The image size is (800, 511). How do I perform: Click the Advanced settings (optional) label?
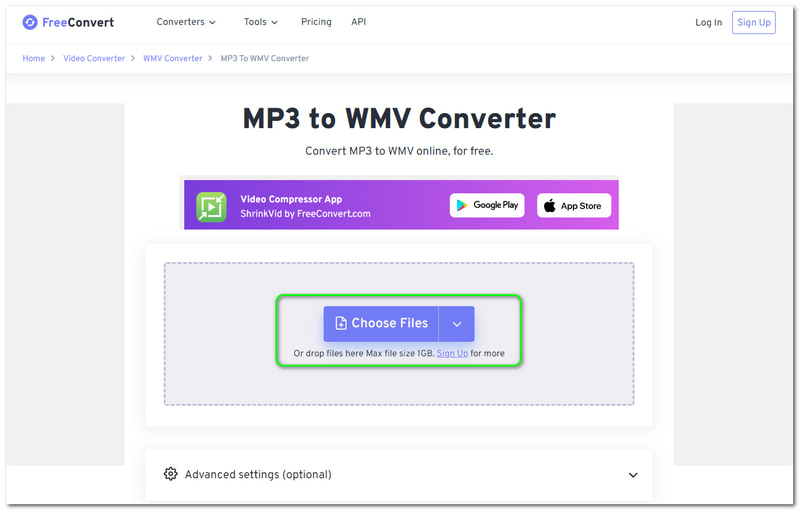258,474
